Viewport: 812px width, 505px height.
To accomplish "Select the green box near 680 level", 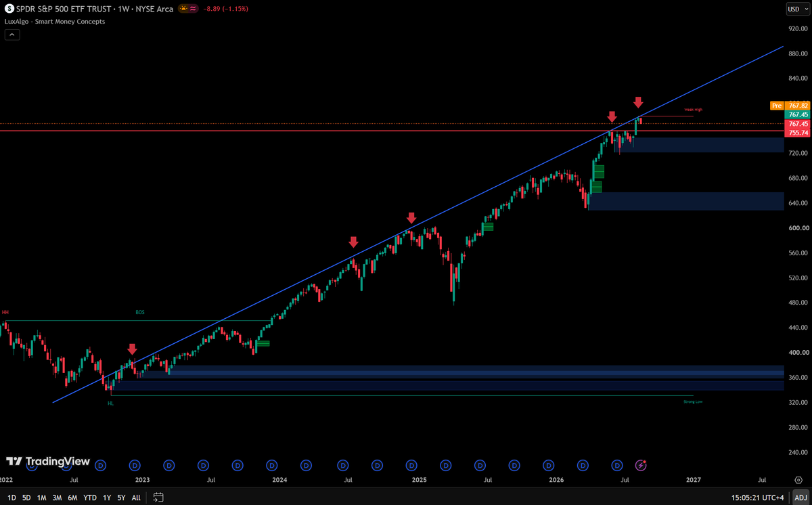I will (x=599, y=172).
